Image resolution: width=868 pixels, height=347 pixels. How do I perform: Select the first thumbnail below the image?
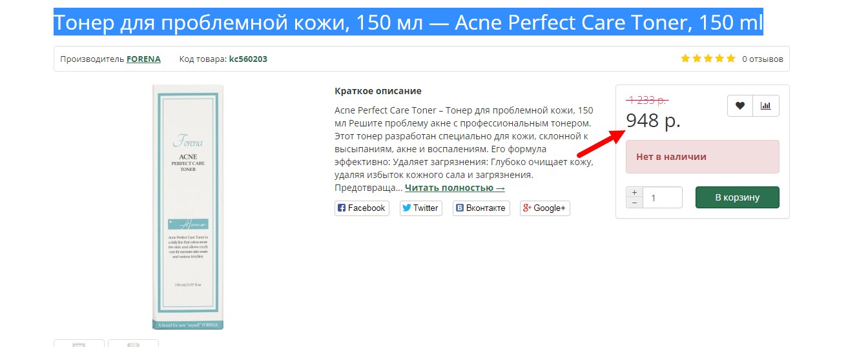click(x=79, y=343)
